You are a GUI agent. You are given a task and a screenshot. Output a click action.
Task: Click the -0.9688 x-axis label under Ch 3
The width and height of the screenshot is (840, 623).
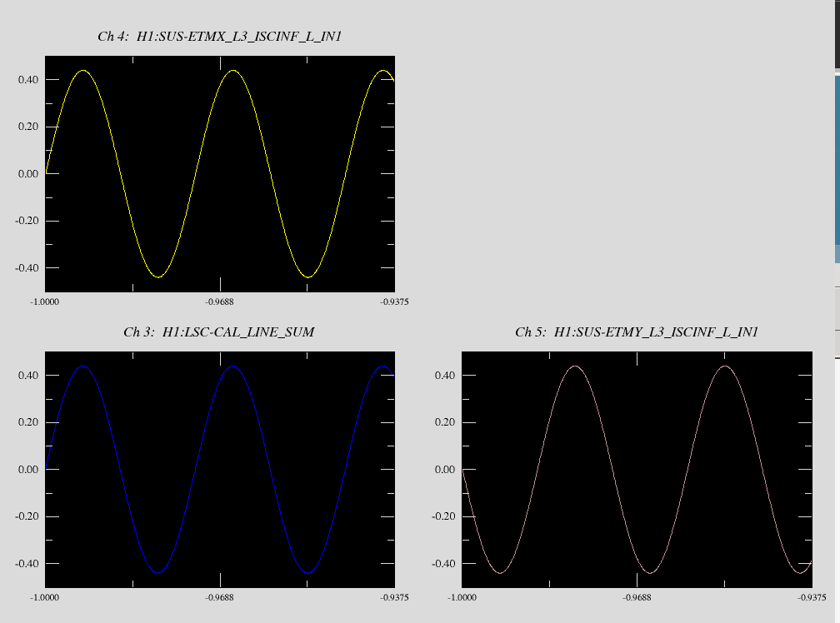pyautogui.click(x=220, y=597)
